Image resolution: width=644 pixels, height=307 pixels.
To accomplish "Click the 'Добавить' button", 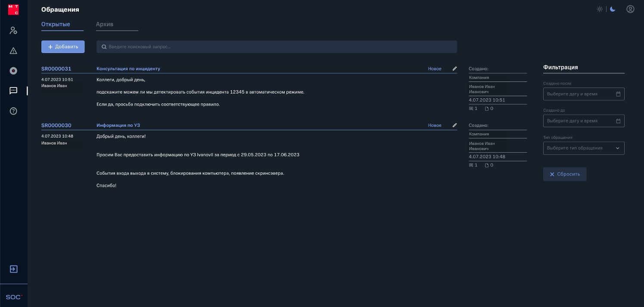I will 63,47.
